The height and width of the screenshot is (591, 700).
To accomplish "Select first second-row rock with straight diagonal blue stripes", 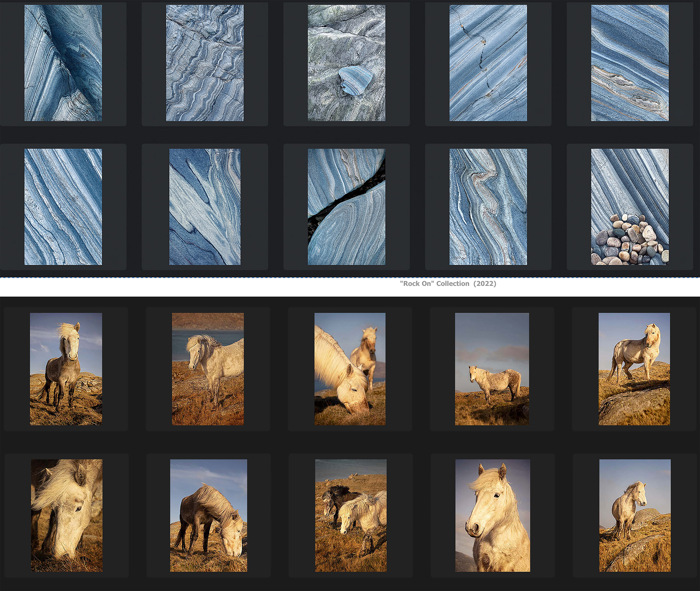I will coord(63,207).
